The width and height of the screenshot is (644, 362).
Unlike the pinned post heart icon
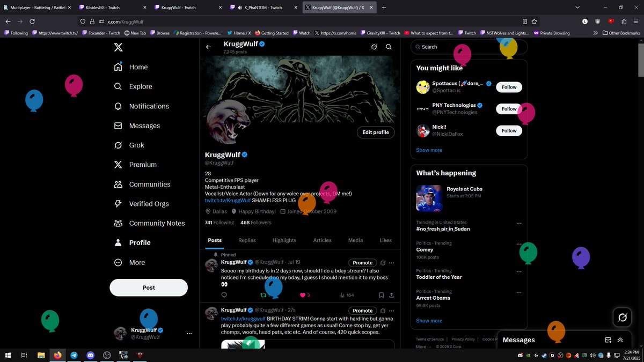pyautogui.click(x=303, y=295)
